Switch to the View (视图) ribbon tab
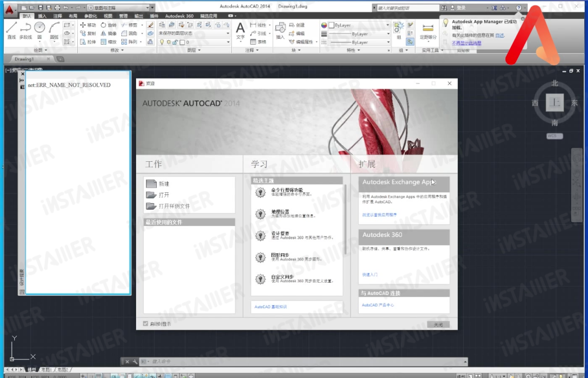This screenshot has width=588, height=378. 108,16
